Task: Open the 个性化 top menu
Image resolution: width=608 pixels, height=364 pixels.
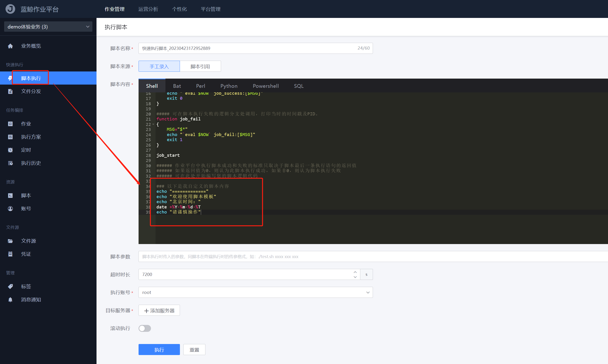Action: [x=179, y=9]
